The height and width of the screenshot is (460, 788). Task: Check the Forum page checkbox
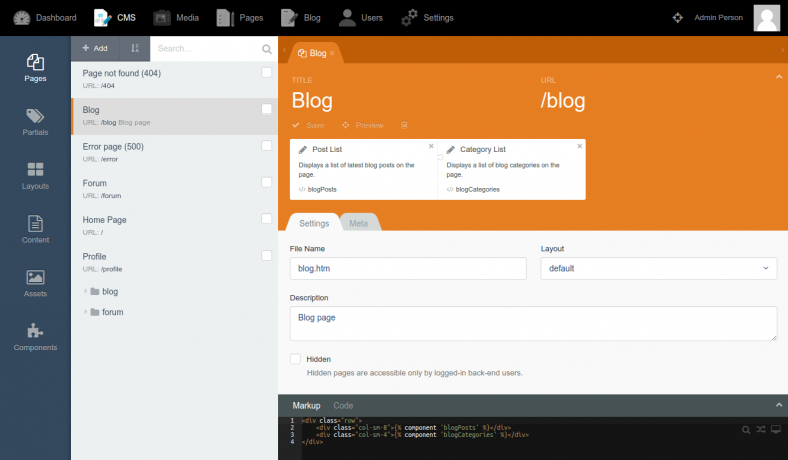click(x=266, y=182)
